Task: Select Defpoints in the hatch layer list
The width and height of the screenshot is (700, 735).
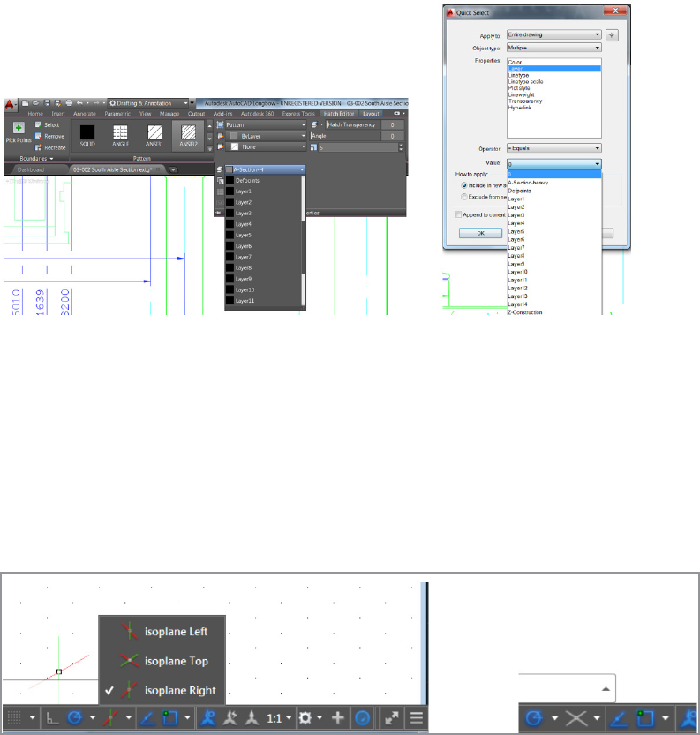Action: click(265, 181)
